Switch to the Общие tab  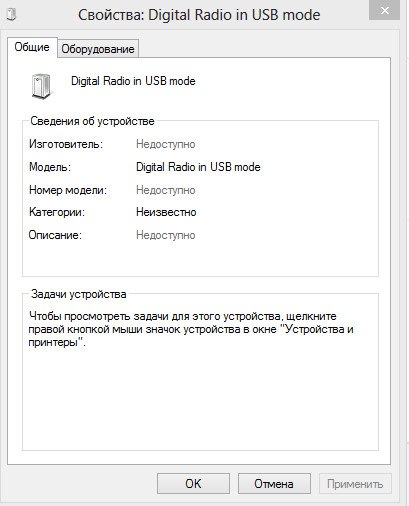pos(32,47)
